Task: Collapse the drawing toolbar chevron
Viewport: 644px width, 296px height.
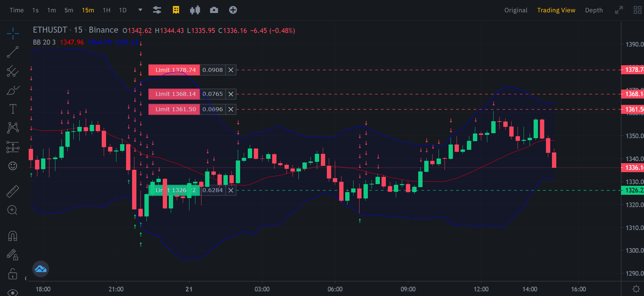Action: click(x=26, y=278)
